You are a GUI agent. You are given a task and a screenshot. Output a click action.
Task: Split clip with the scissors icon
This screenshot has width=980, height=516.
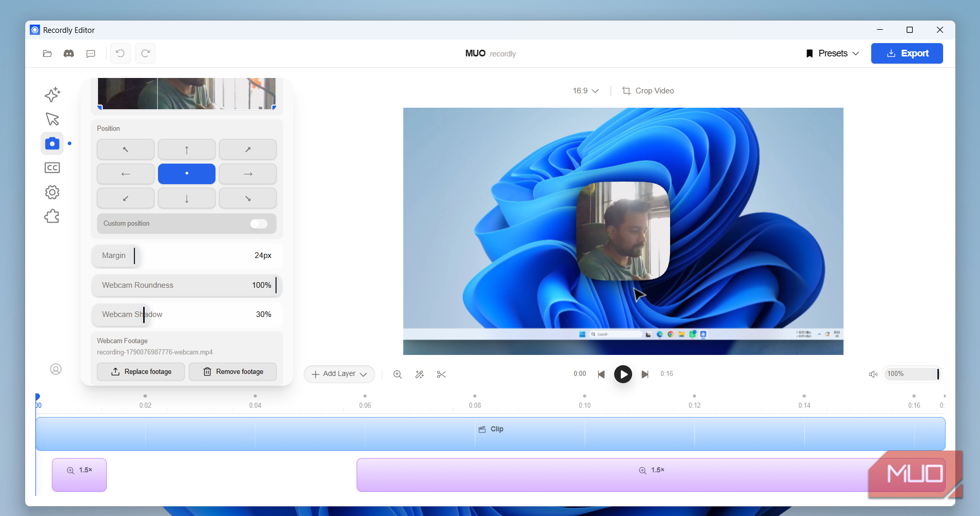click(441, 374)
